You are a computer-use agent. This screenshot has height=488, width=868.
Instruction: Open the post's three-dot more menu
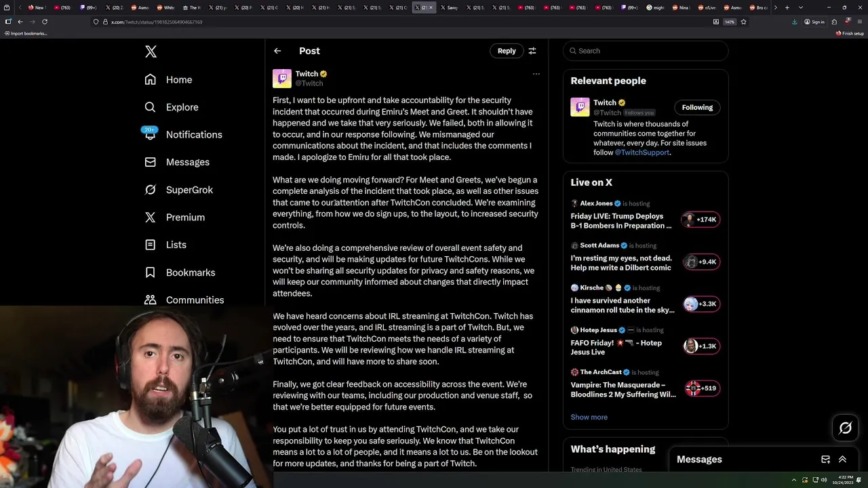[536, 74]
